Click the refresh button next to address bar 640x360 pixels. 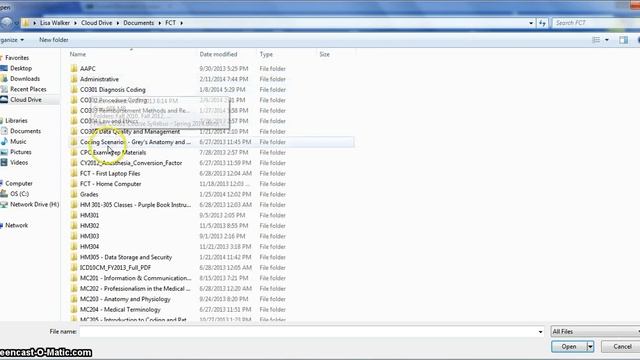coord(542,23)
